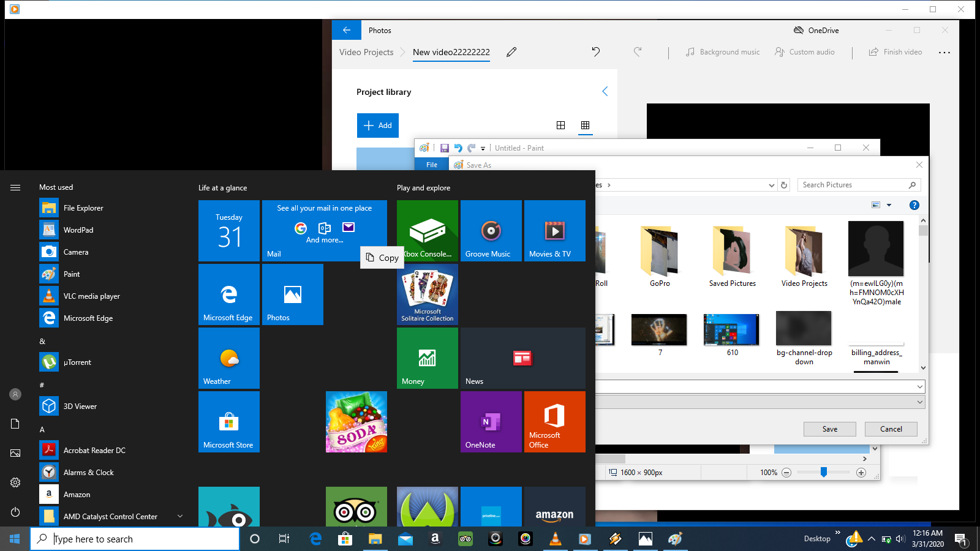This screenshot has width=980, height=551.
Task: Open 3D Viewer app entry
Action: (x=110, y=407)
